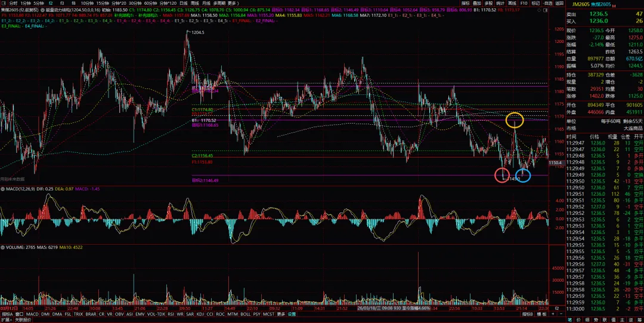Open the 窗口 dropdown in indicator bar
The height and width of the screenshot is (323, 644).
click(19, 314)
